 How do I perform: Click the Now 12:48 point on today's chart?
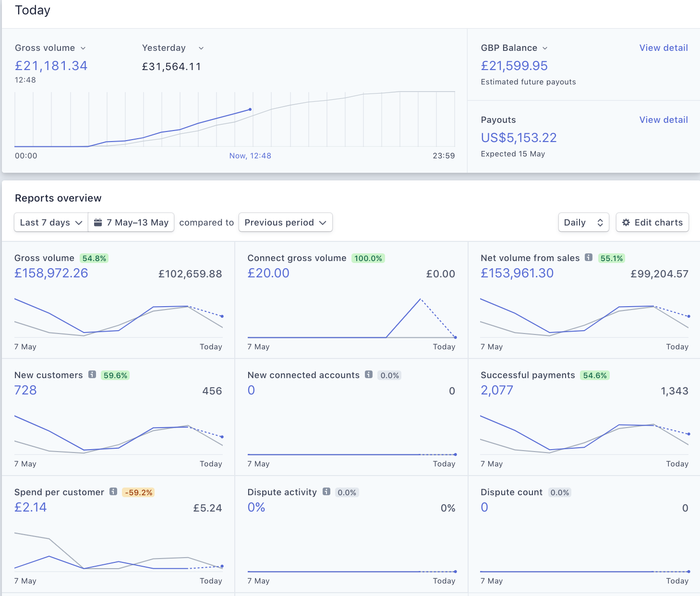(x=250, y=109)
